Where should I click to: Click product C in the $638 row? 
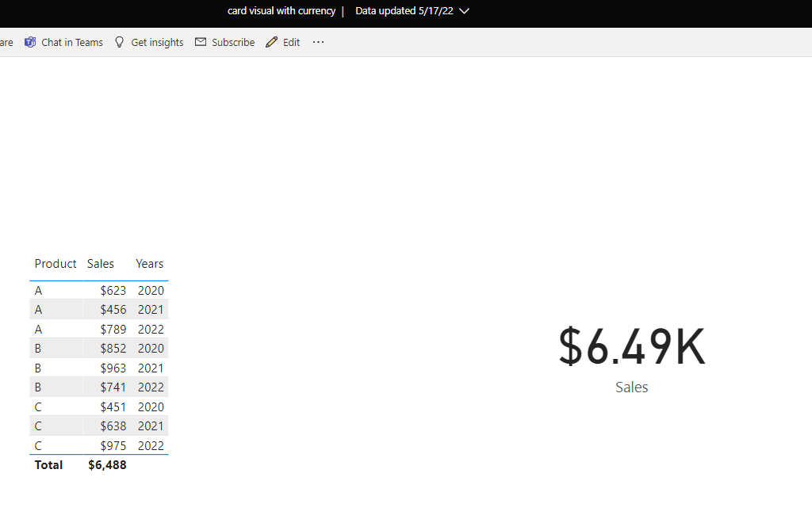[38, 426]
